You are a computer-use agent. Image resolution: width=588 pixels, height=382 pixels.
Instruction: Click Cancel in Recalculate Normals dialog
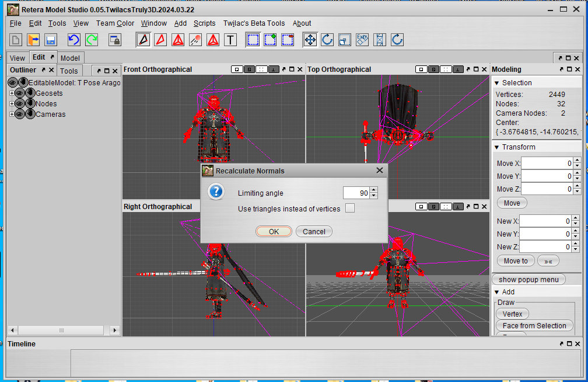point(314,231)
